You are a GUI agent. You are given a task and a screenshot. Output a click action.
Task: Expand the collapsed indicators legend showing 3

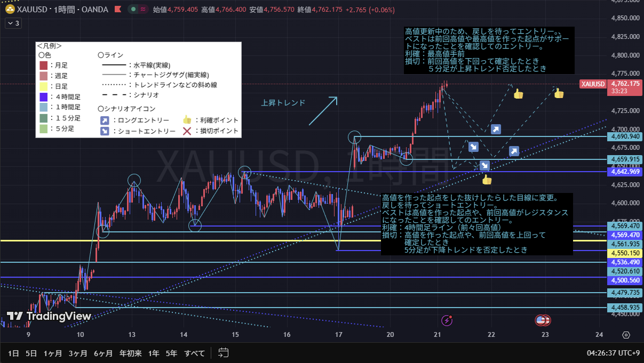point(13,23)
